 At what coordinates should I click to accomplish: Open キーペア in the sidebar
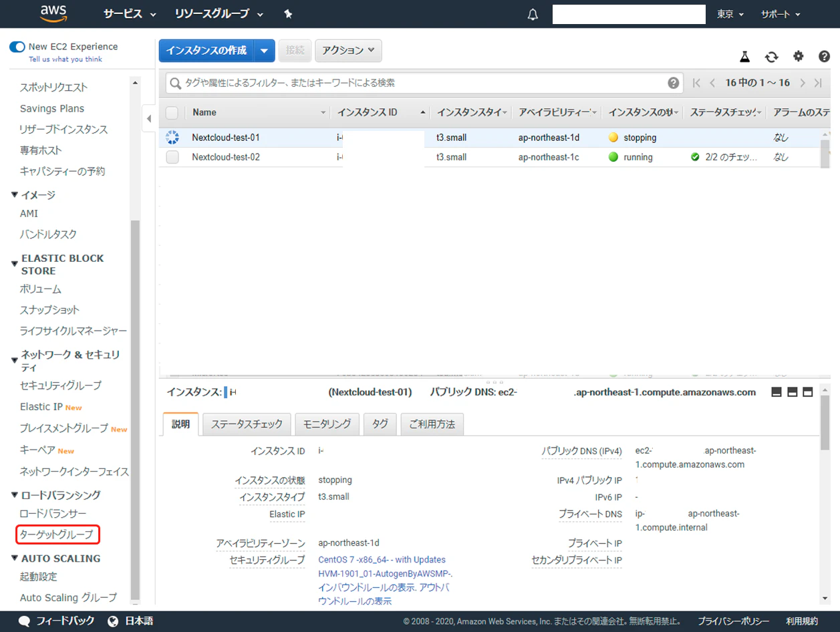pos(37,450)
